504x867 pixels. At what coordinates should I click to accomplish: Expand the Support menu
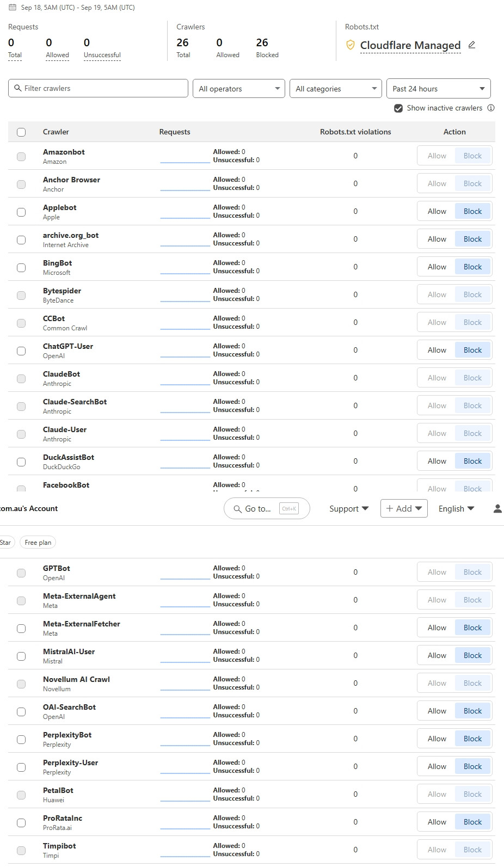pos(349,508)
